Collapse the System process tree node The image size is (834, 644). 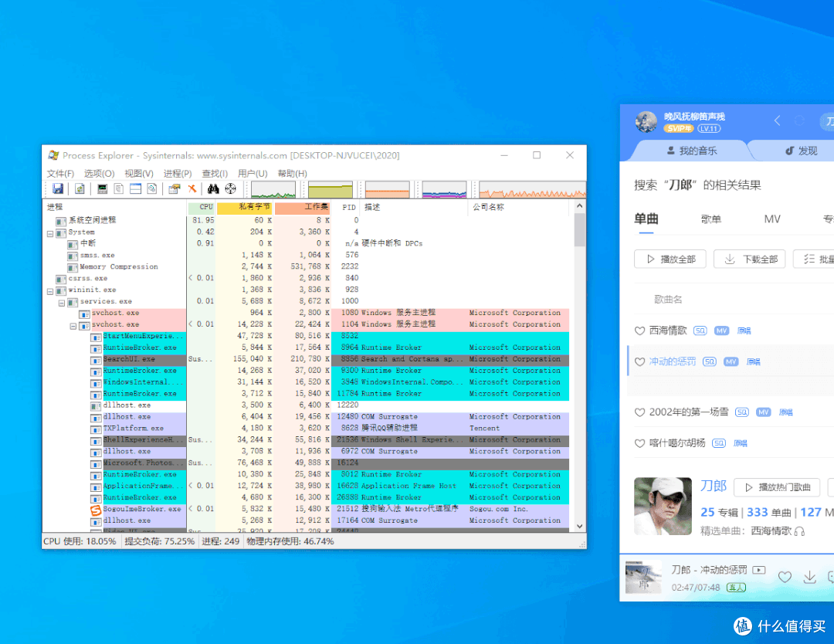50,233
